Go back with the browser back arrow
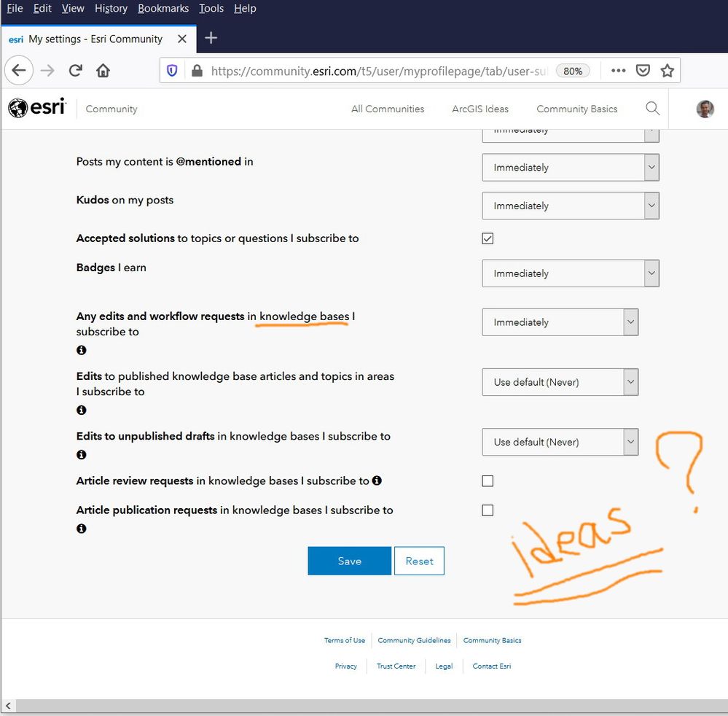 pos(18,70)
